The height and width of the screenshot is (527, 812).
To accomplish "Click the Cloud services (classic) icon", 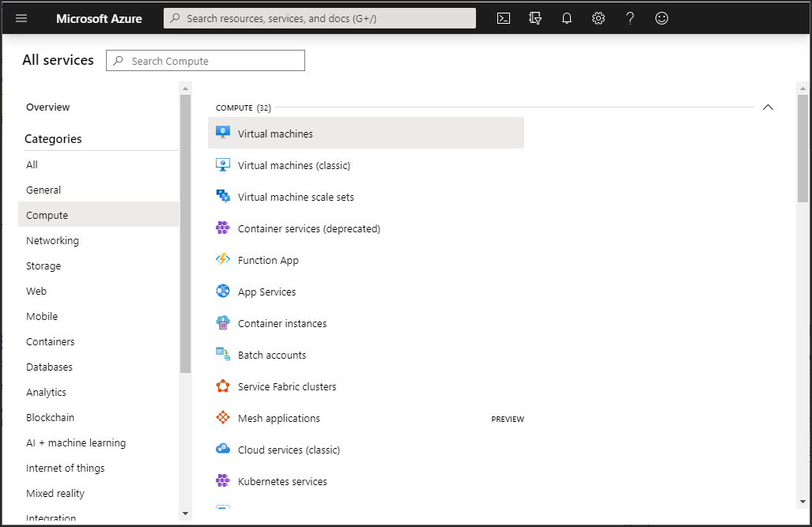I will tap(223, 449).
